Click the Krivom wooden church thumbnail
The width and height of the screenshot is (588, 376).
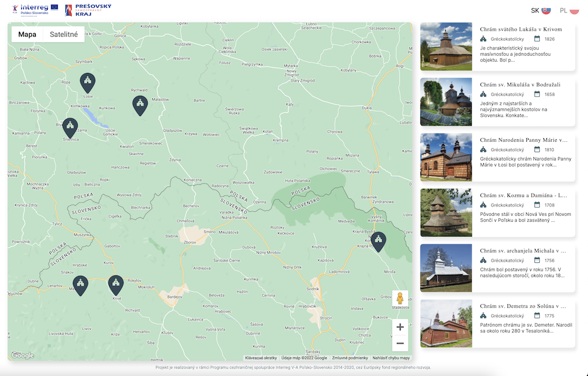coord(446,46)
